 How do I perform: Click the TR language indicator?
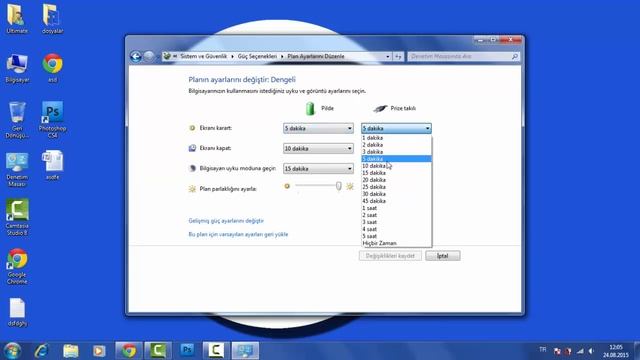coord(542,349)
